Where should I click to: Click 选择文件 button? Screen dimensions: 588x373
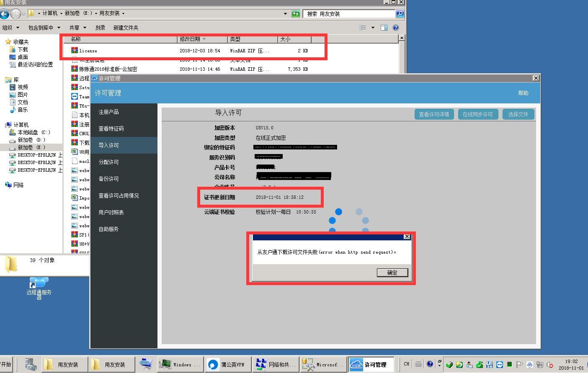coord(518,114)
